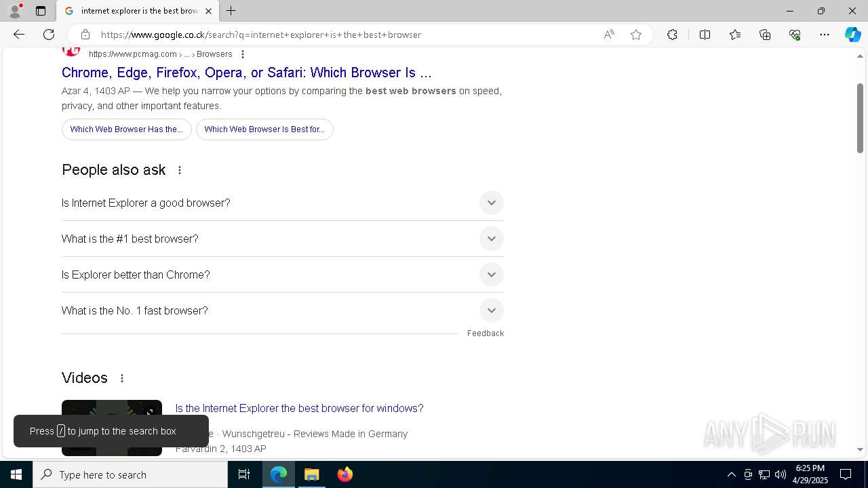868x488 pixels.
Task: Open Videos section options menu
Action: tap(122, 378)
